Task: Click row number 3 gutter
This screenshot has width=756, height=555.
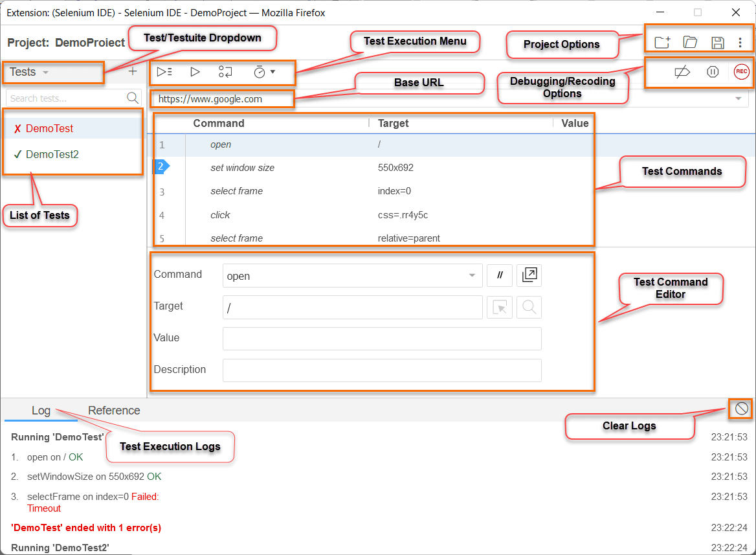Action: coord(162,192)
